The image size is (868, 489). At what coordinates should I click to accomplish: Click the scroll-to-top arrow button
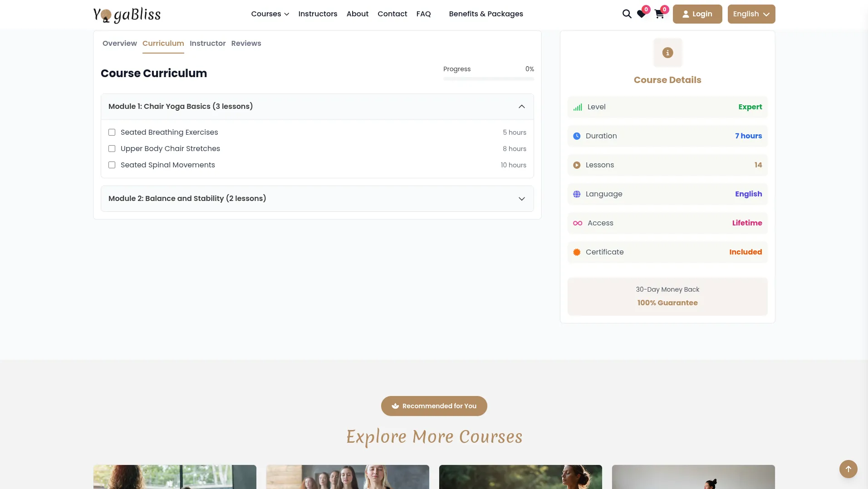[x=848, y=469]
